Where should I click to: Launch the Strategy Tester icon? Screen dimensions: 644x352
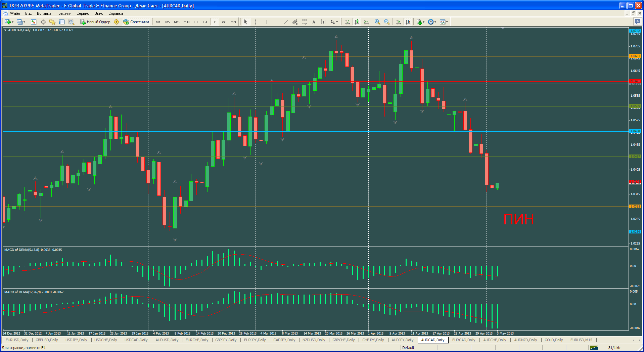click(71, 22)
